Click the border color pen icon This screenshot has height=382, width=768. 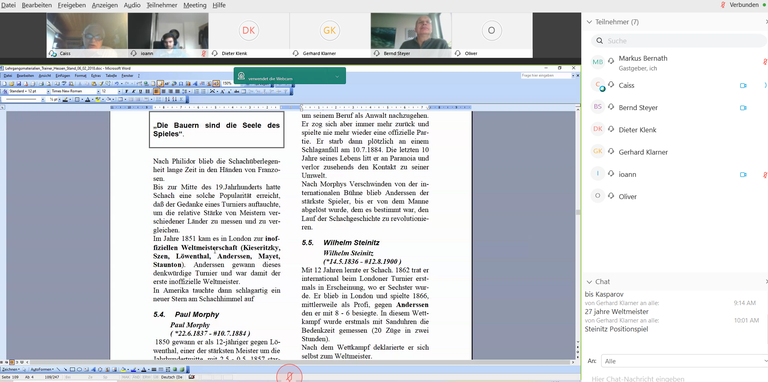[65, 99]
